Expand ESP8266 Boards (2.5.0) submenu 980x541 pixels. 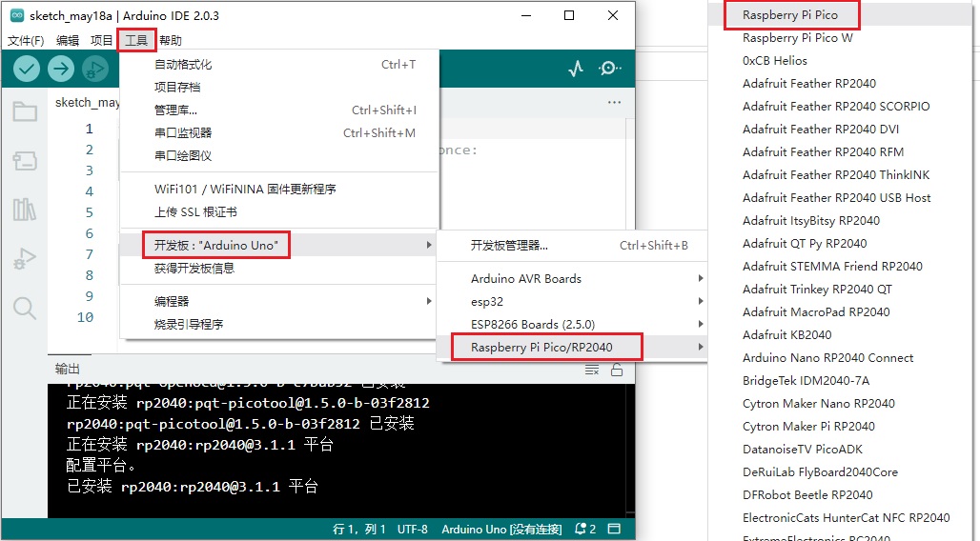[572, 324]
